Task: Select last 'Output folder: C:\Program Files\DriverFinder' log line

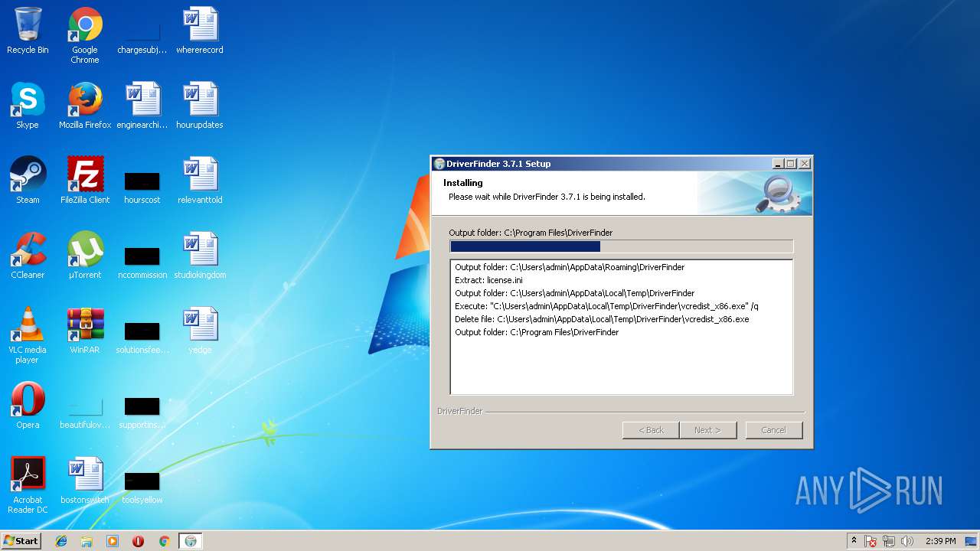Action: (537, 332)
